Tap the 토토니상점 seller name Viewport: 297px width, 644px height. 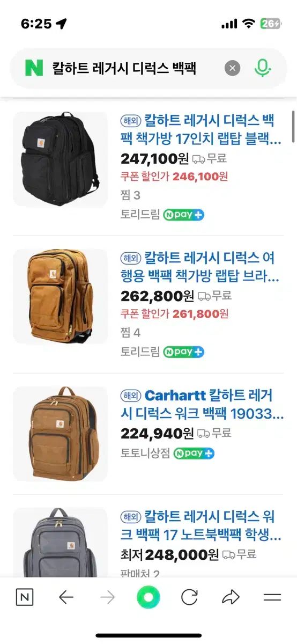pyautogui.click(x=145, y=453)
